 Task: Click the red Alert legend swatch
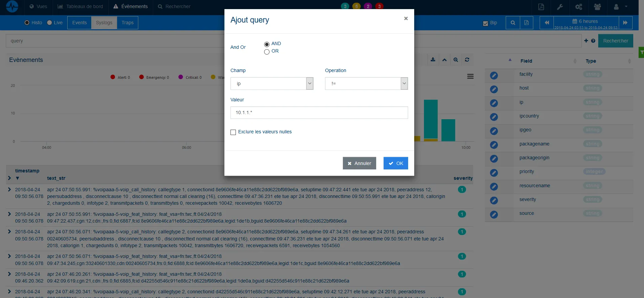pyautogui.click(x=113, y=77)
